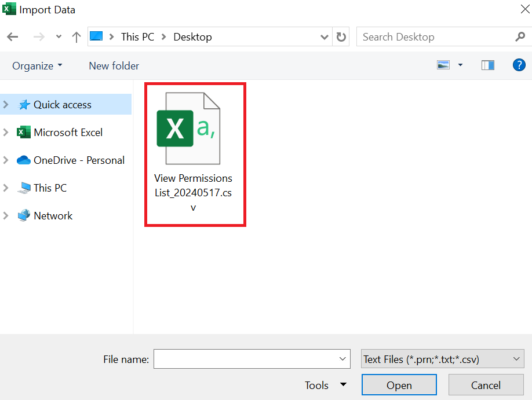Expand the This PC tree node
Viewport: 532px width, 400px height.
pos(6,188)
